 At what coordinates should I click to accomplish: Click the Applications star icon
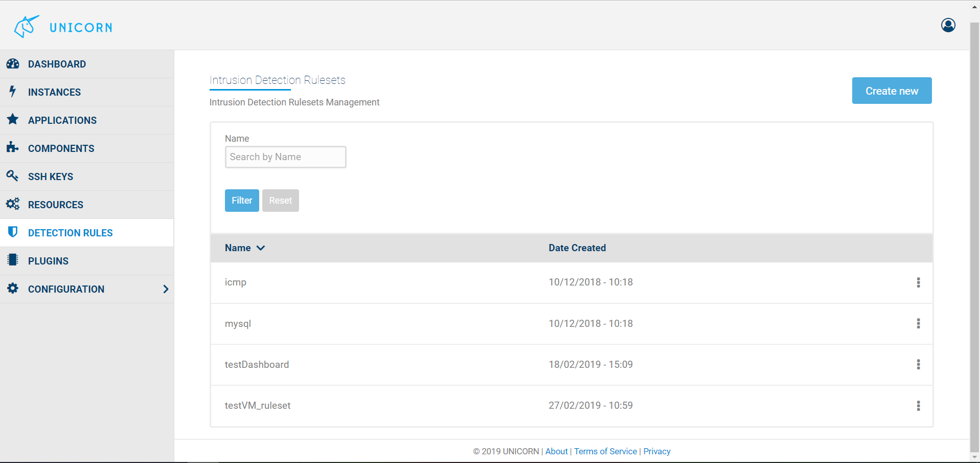pyautogui.click(x=13, y=120)
